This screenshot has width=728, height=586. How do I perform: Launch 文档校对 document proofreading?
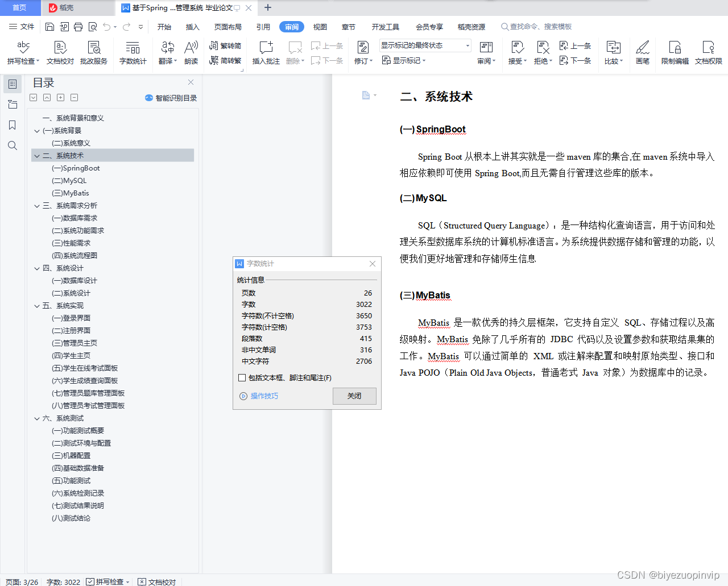click(59, 52)
